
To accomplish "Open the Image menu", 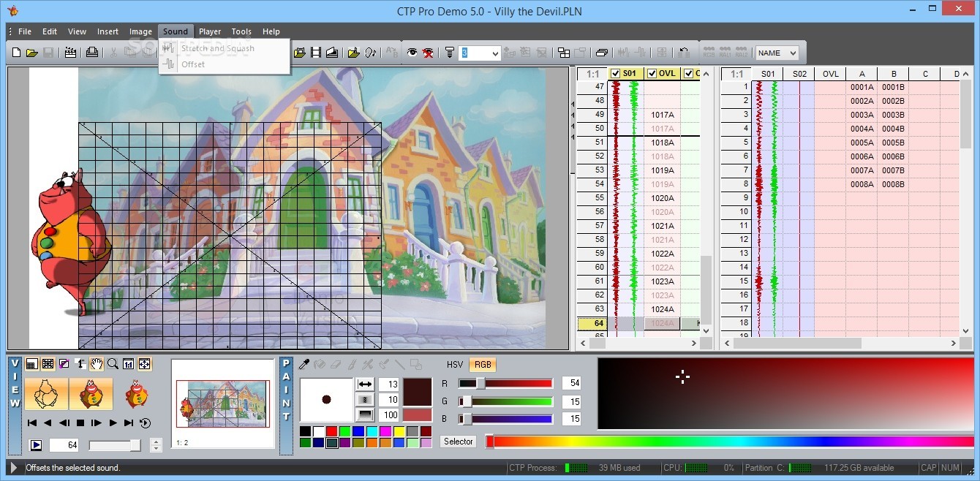I will click(140, 31).
